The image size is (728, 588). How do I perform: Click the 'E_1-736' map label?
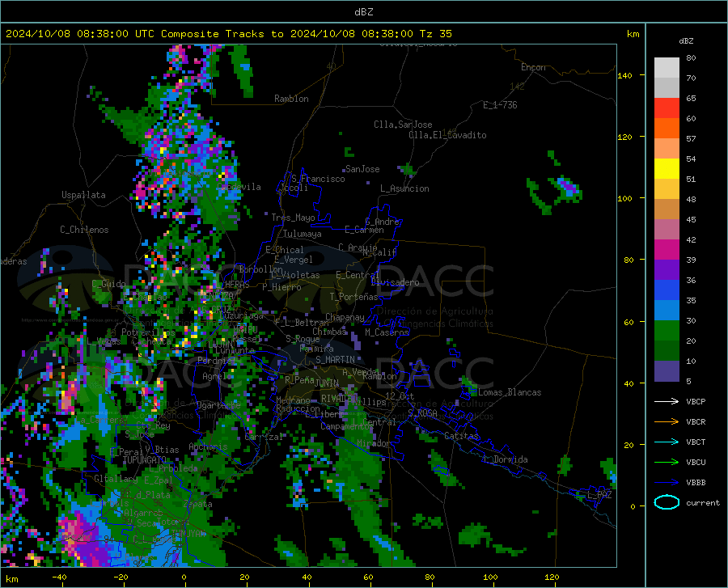(x=500, y=105)
